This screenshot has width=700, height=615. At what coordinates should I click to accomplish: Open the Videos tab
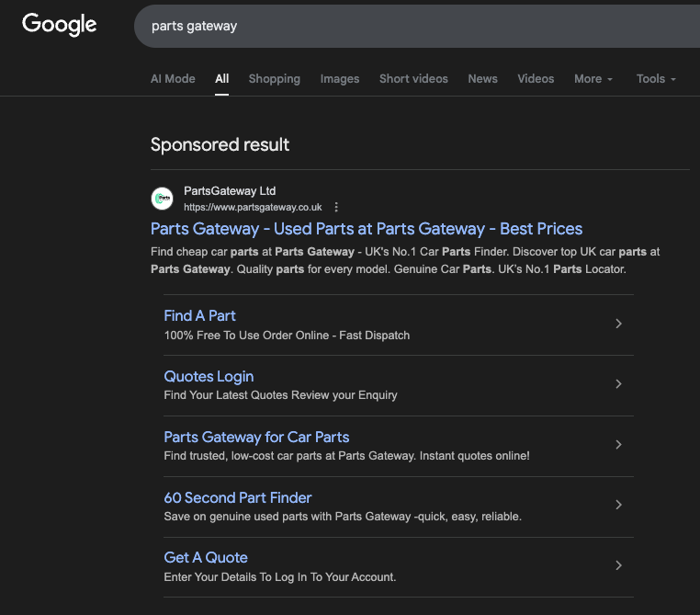pyautogui.click(x=536, y=79)
